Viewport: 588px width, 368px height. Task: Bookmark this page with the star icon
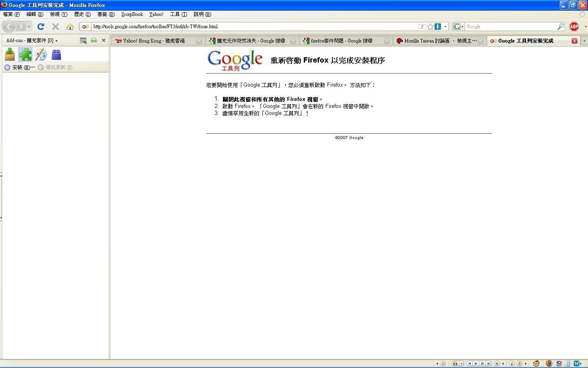pos(430,27)
